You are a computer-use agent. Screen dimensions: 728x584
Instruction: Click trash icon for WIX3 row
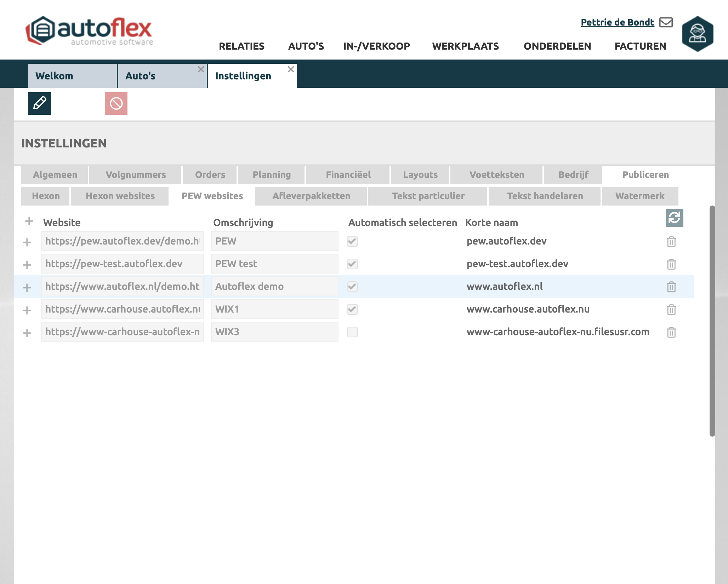[671, 332]
